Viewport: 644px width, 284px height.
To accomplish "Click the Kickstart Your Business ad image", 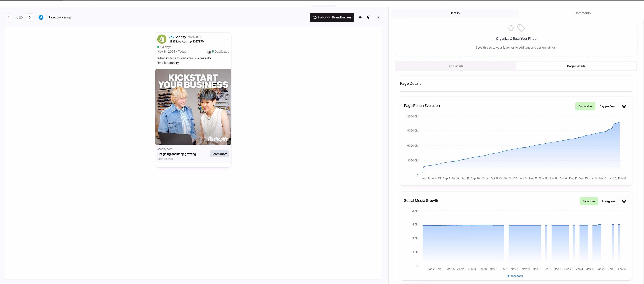I will click(193, 107).
